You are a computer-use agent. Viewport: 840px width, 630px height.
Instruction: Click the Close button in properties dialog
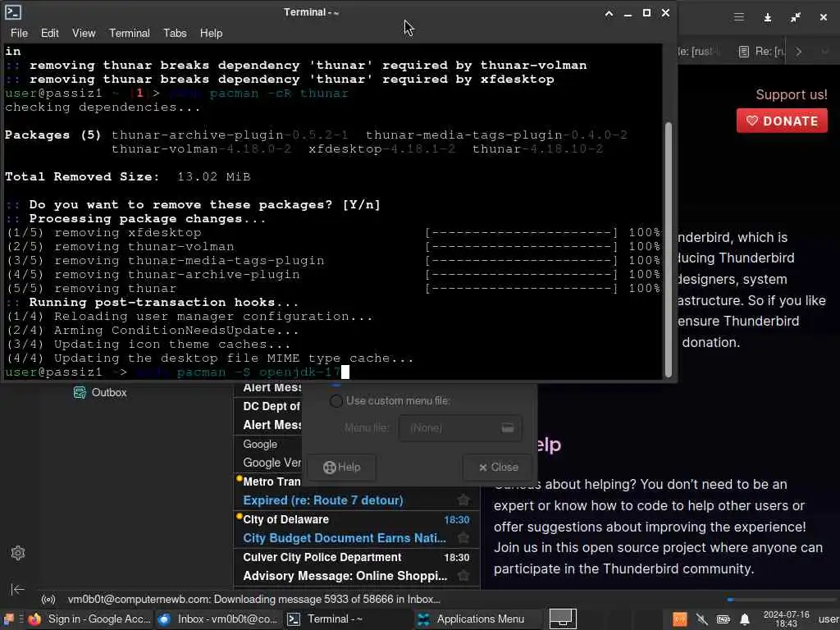[x=498, y=467]
